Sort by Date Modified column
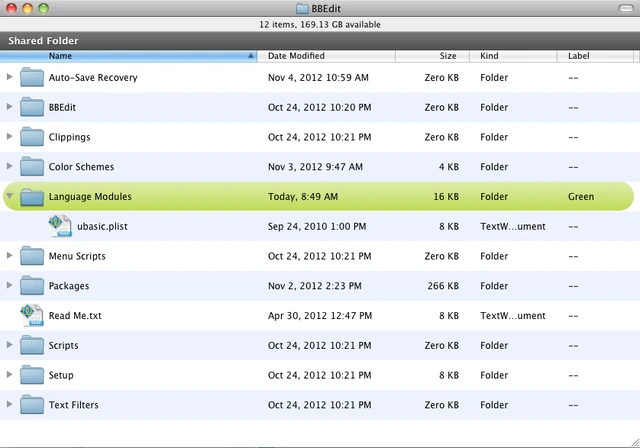 pyautogui.click(x=326, y=56)
